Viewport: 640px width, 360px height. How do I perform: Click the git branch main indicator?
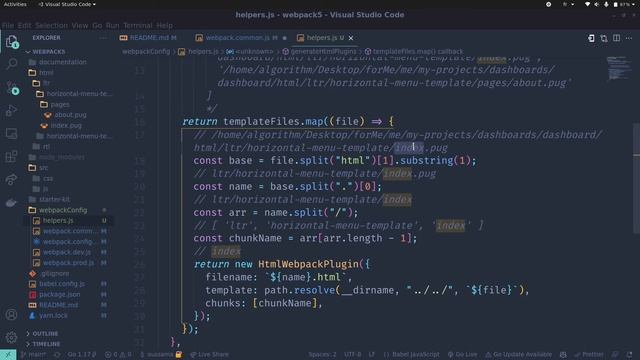coord(33,355)
